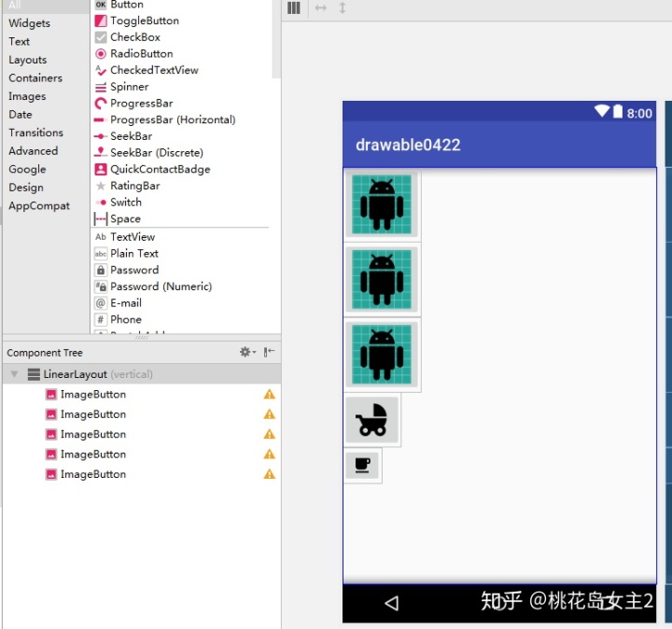The image size is (672, 629).
Task: Select the RatingBar star icon
Action: [100, 186]
